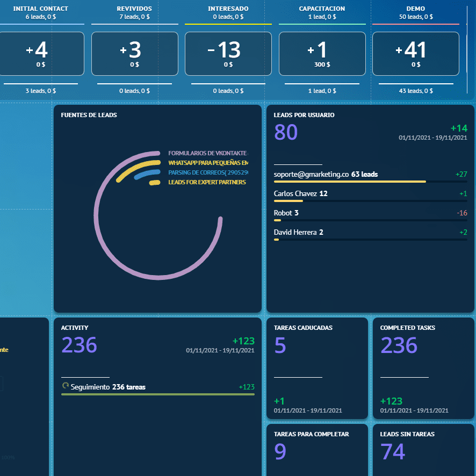Screen dimensions: 476x476
Task: Click Leads for Expert Partners legend
Action: (207, 182)
